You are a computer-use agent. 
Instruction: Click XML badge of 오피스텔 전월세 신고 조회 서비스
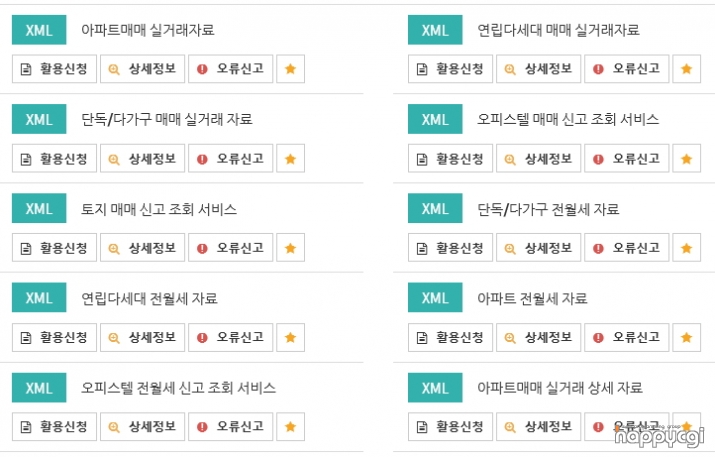[x=39, y=388]
